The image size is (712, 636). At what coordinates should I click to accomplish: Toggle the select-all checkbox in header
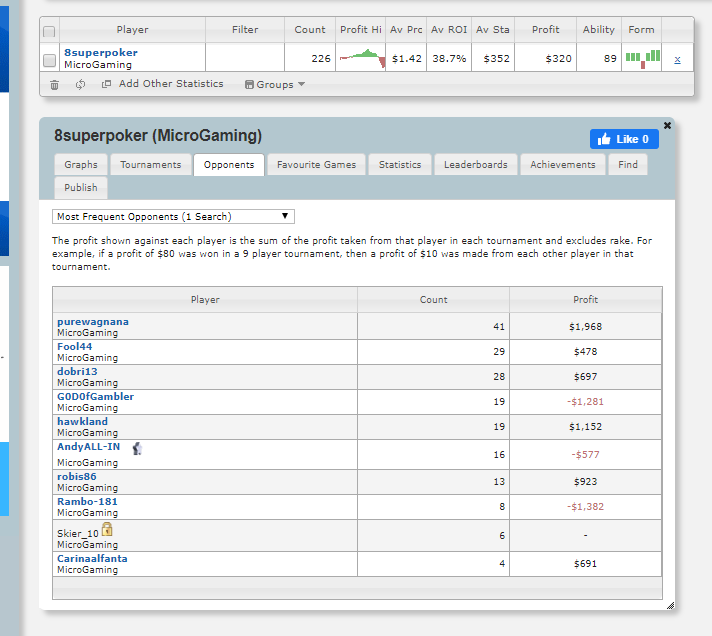[x=49, y=31]
